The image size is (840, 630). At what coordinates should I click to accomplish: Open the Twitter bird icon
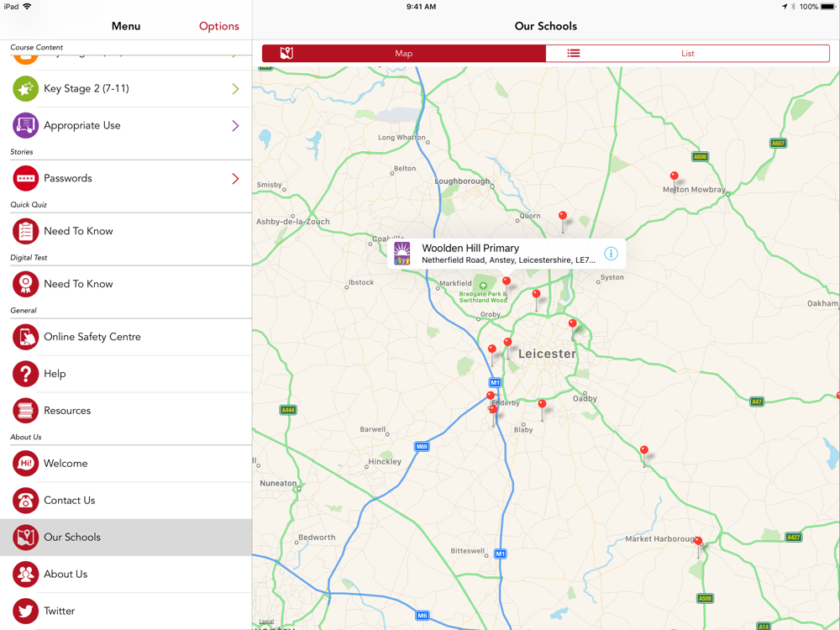25,611
